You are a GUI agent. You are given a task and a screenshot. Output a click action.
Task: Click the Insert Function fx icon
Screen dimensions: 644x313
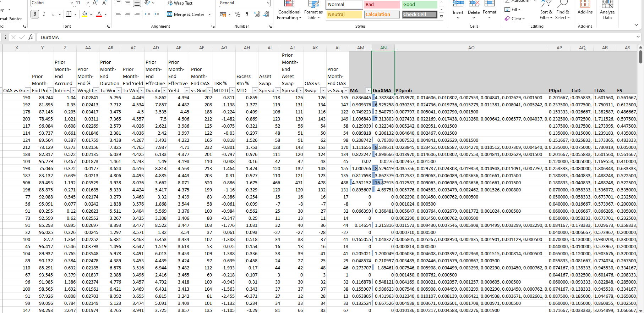31,37
